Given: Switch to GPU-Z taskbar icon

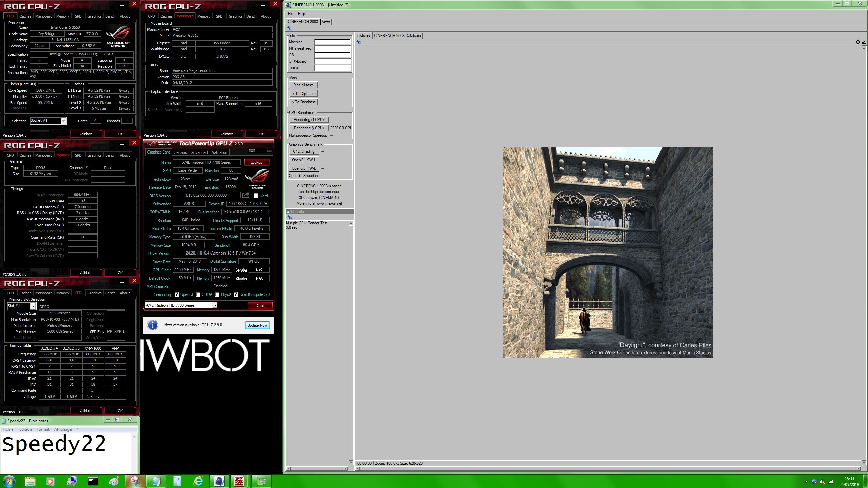Looking at the screenshot, I should [x=261, y=481].
